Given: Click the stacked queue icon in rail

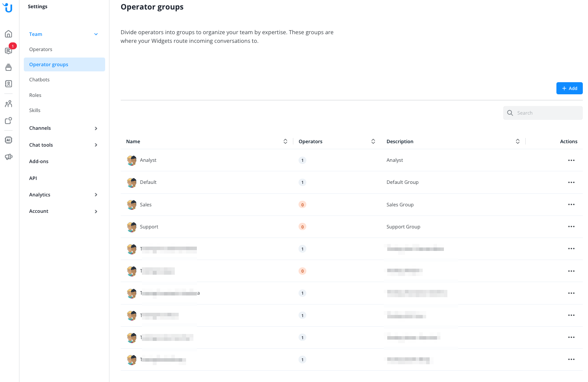Looking at the screenshot, I should 9,67.
